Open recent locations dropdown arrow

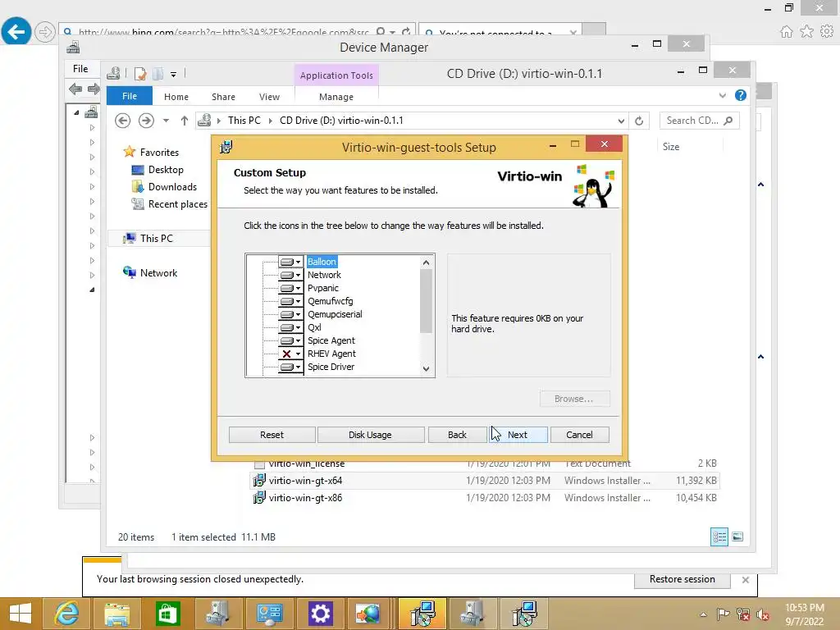point(166,121)
